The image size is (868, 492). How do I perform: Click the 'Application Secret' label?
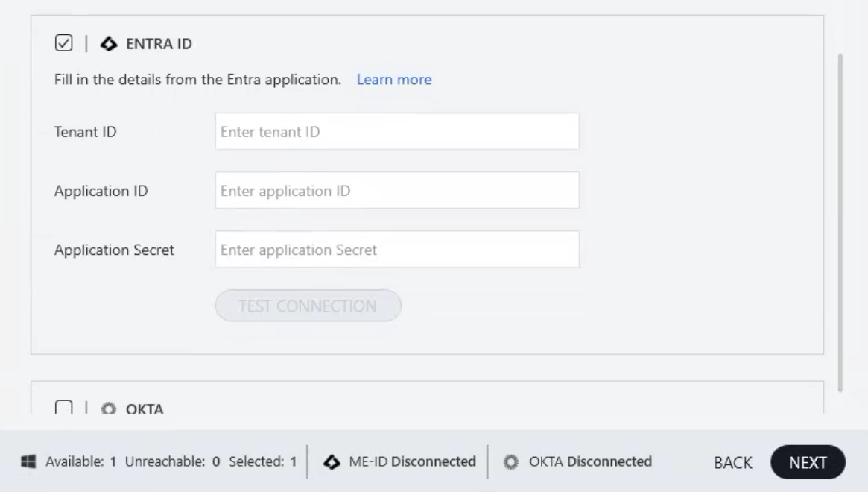(x=114, y=250)
